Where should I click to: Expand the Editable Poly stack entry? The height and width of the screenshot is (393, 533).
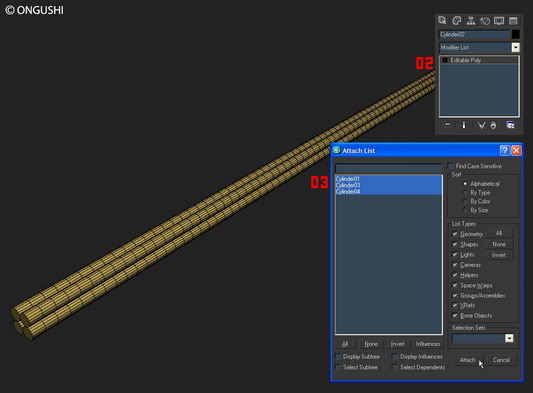(445, 60)
